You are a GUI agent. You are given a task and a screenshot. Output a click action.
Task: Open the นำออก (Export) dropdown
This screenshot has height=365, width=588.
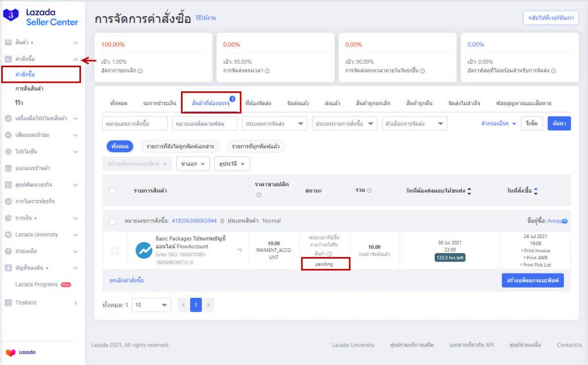coord(192,164)
